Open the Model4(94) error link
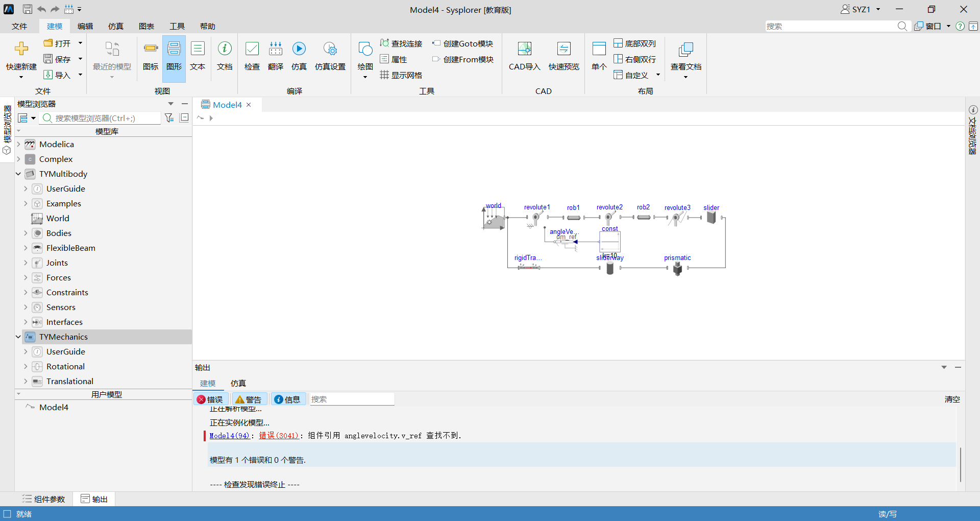This screenshot has width=980, height=521. 230,436
